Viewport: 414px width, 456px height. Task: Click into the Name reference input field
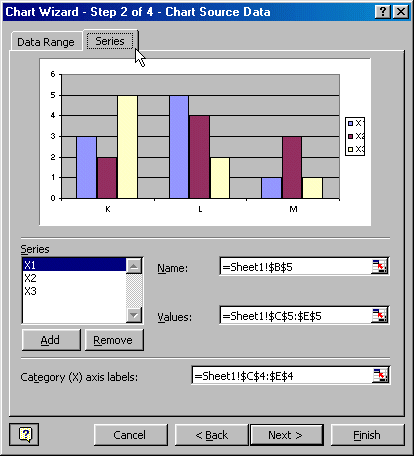pyautogui.click(x=296, y=267)
